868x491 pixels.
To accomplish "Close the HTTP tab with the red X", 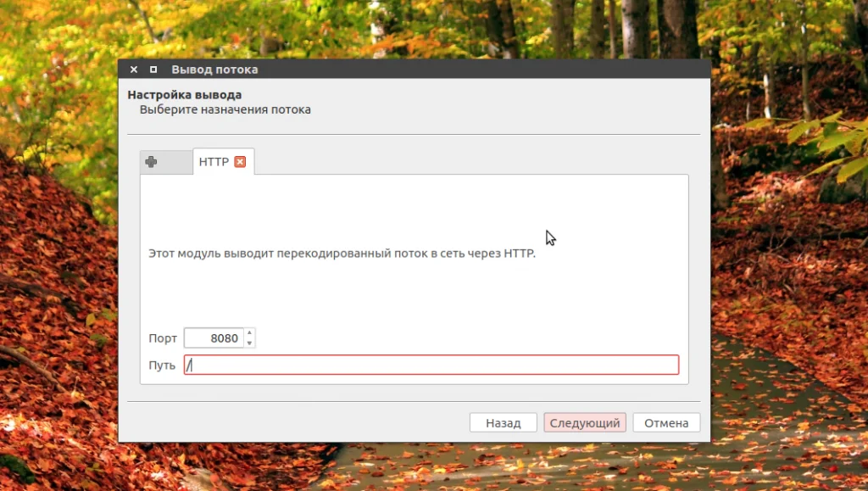I will 240,162.
